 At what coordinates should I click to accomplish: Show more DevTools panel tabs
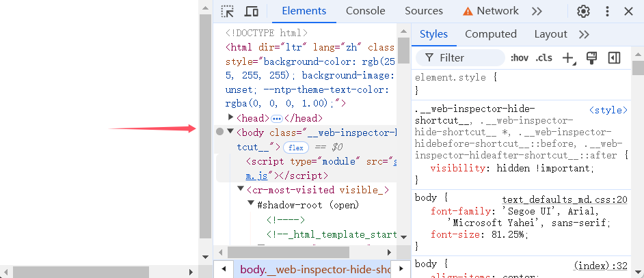click(x=537, y=11)
